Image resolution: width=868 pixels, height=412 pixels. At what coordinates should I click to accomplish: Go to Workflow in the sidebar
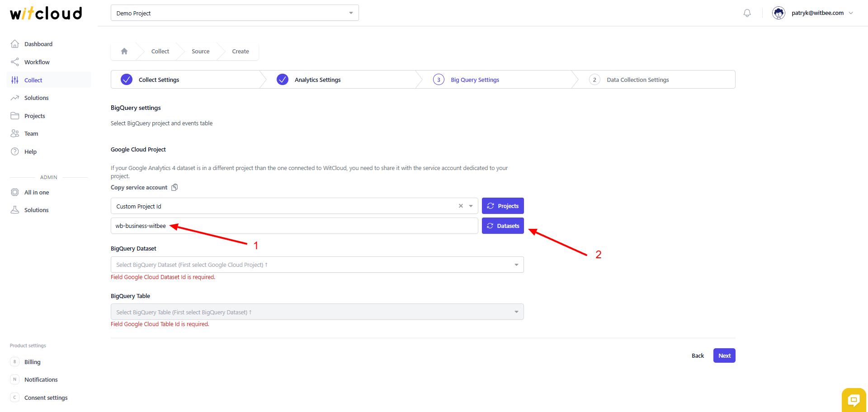pyautogui.click(x=37, y=62)
